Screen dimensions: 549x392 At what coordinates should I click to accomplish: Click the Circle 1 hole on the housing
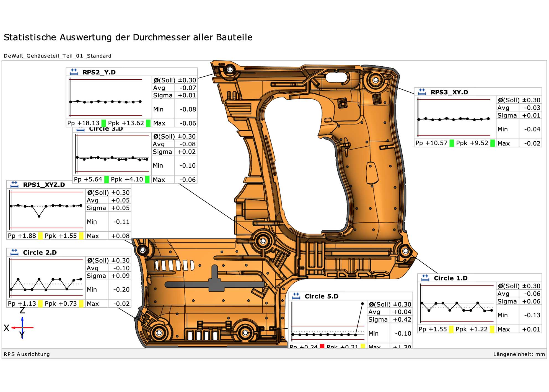tap(405, 251)
